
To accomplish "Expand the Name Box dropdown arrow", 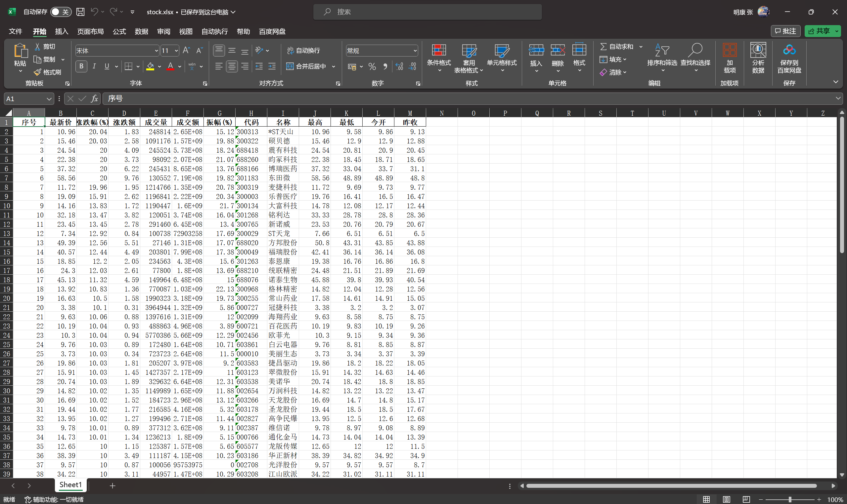I will coord(49,99).
